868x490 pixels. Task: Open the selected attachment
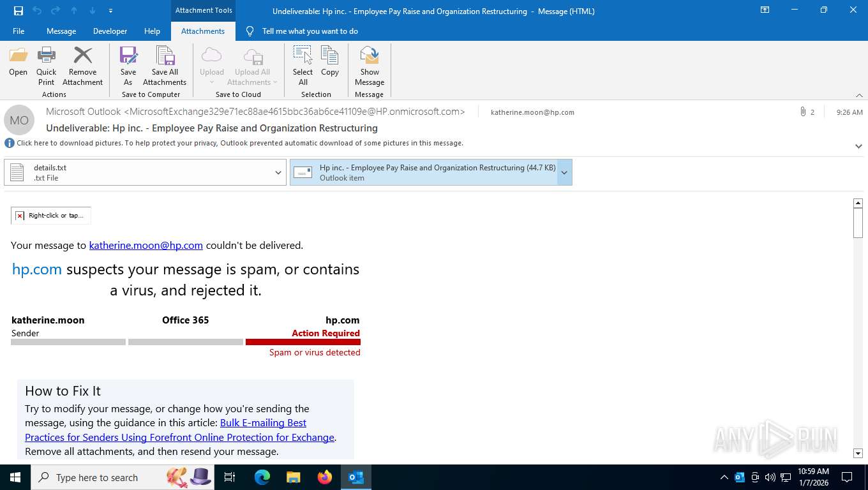point(18,63)
